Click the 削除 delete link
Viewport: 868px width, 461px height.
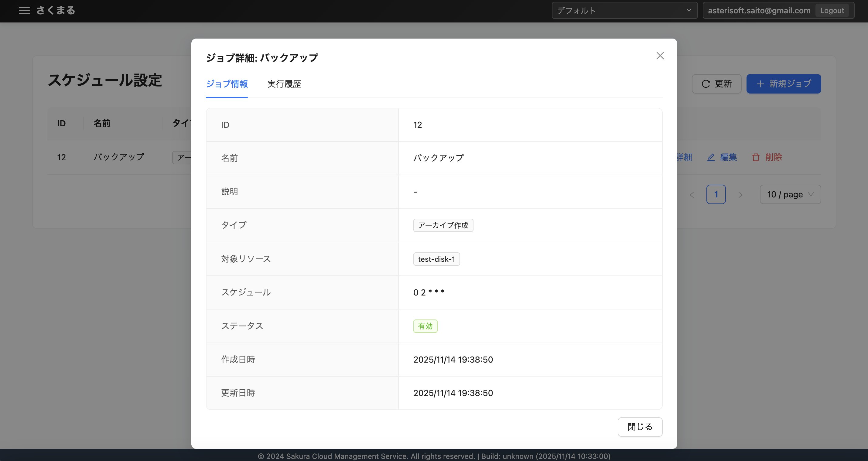767,157
